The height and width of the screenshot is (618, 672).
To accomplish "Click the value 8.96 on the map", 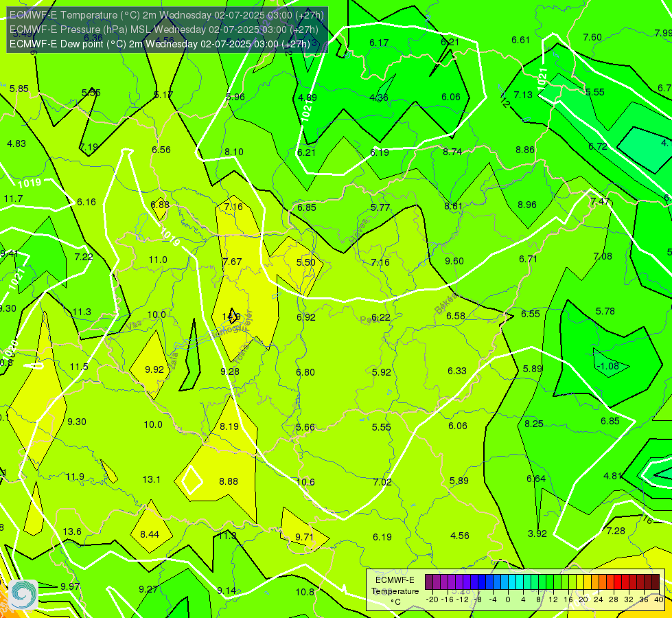I will (x=527, y=205).
